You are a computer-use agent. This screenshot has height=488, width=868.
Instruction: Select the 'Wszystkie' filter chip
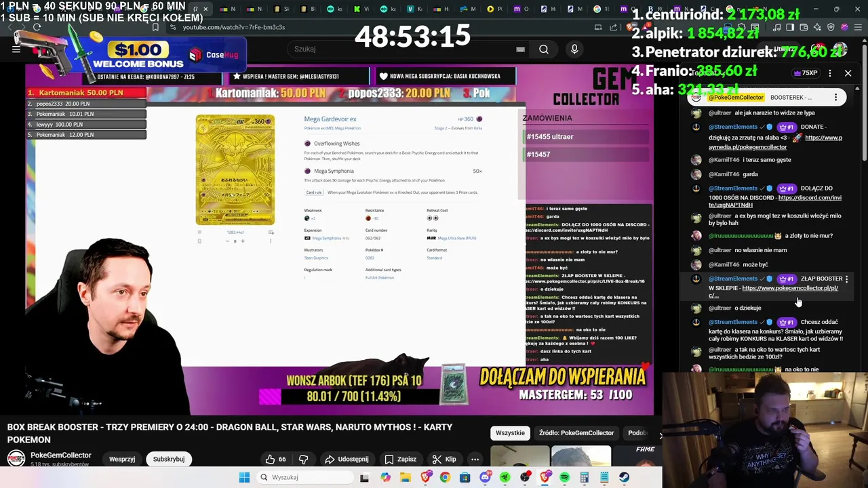[510, 432]
